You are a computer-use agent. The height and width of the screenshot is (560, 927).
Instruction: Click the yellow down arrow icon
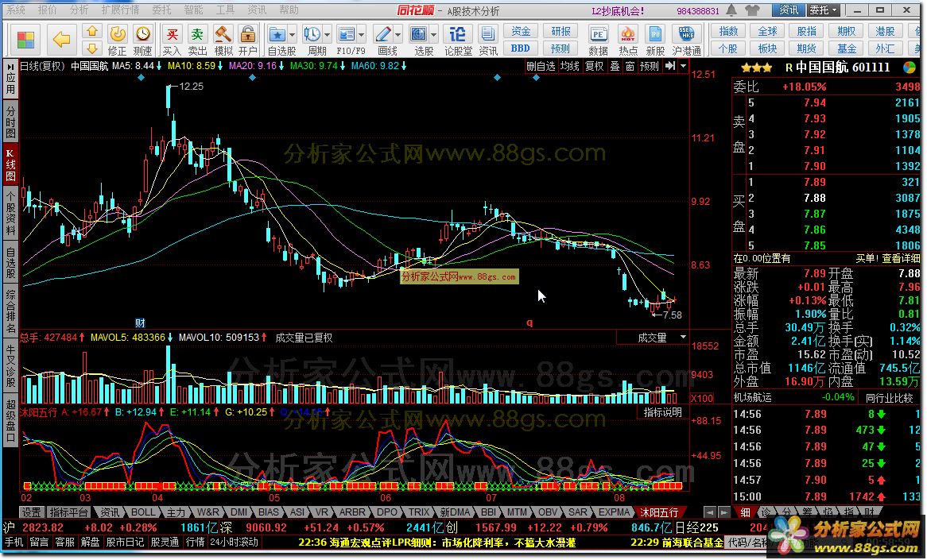pyautogui.click(x=91, y=48)
